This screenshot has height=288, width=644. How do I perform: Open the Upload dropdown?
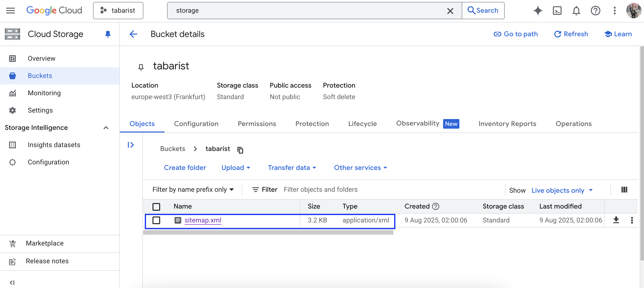pyautogui.click(x=236, y=168)
